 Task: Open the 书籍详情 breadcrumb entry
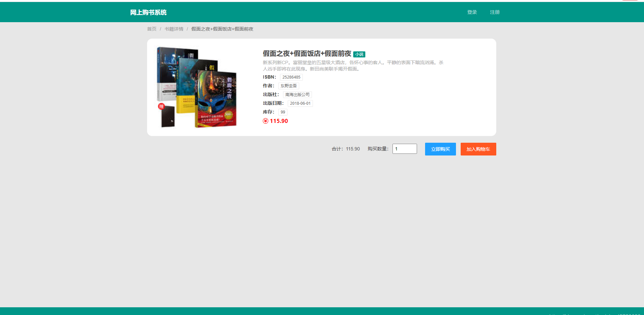(174, 29)
